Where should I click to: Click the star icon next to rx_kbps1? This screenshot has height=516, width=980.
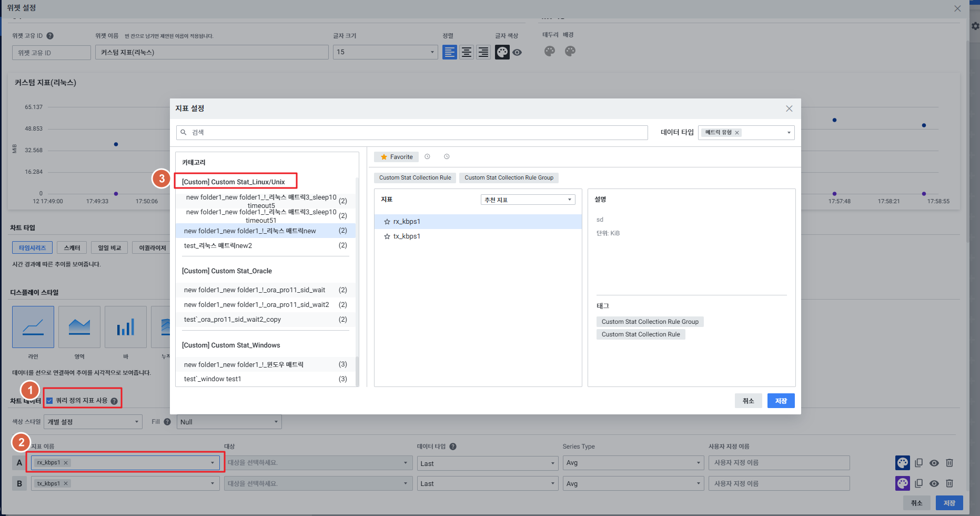387,222
